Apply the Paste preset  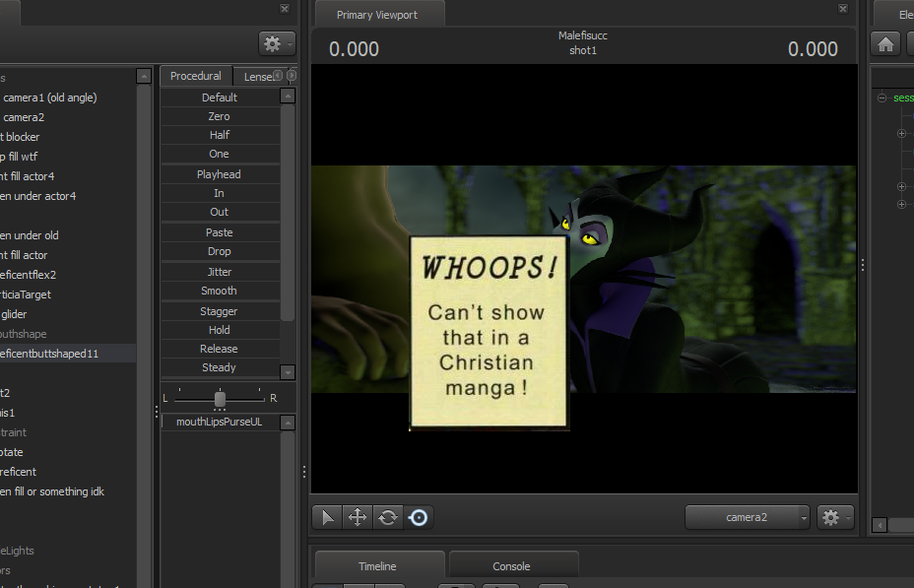[x=220, y=232]
